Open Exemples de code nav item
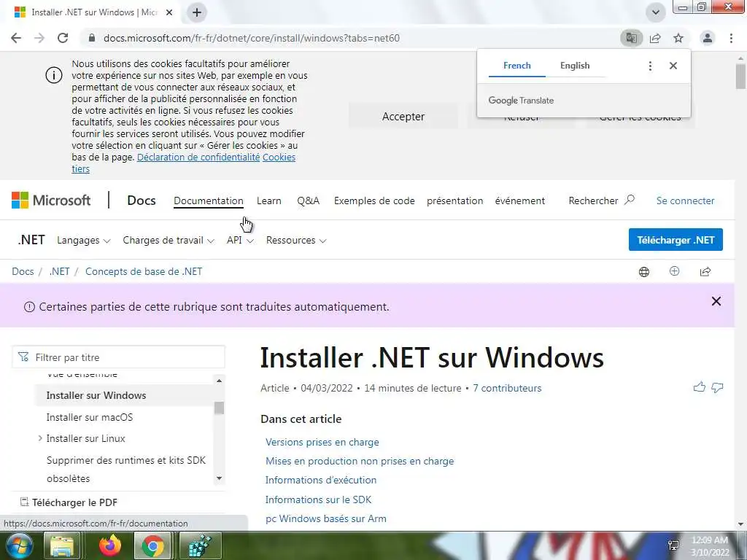Screen dimensions: 747x560 (x=374, y=201)
